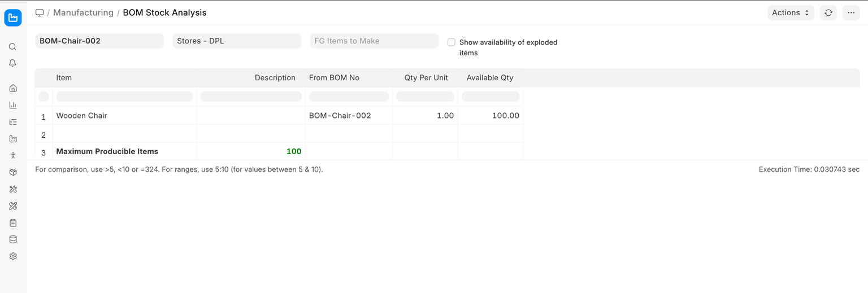Click the app logo in sidebar
The height and width of the screenshot is (293, 868).
[x=13, y=18]
